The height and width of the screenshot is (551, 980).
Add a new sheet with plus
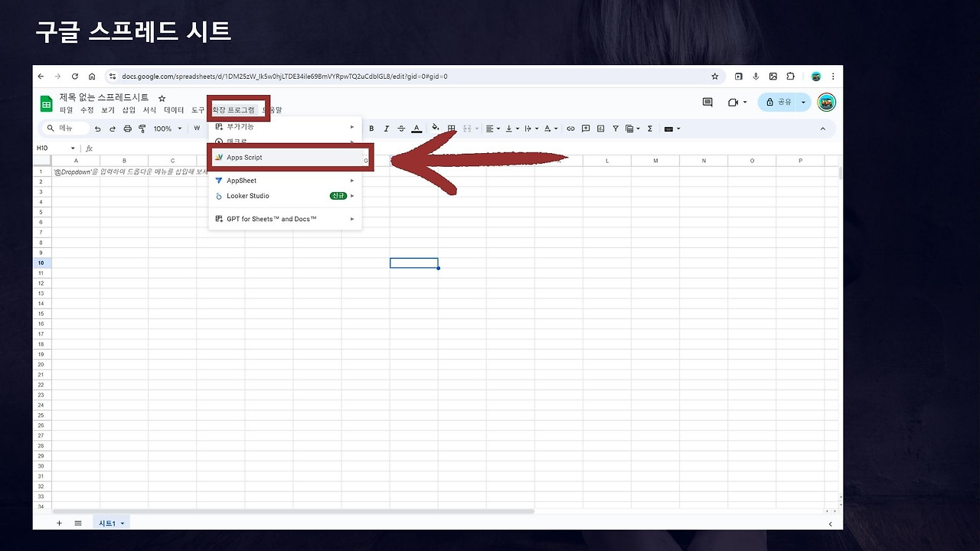[59, 523]
